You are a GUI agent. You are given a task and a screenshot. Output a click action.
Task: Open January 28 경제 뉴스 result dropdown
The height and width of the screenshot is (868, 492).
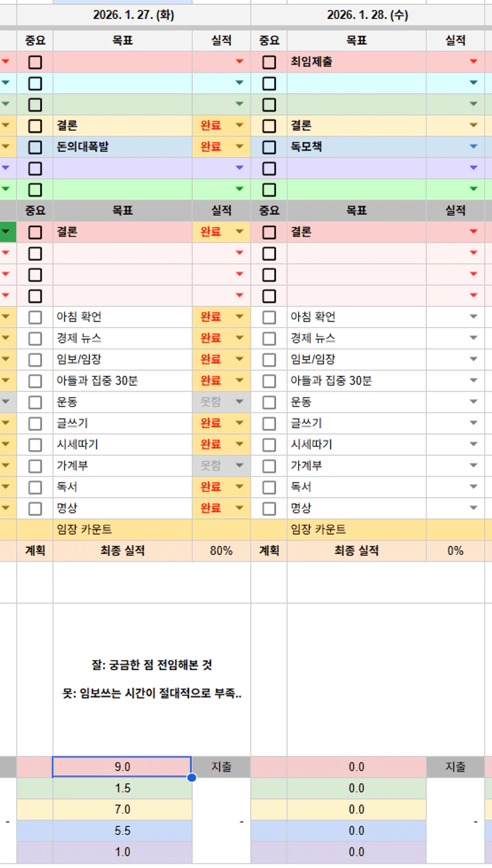click(474, 338)
